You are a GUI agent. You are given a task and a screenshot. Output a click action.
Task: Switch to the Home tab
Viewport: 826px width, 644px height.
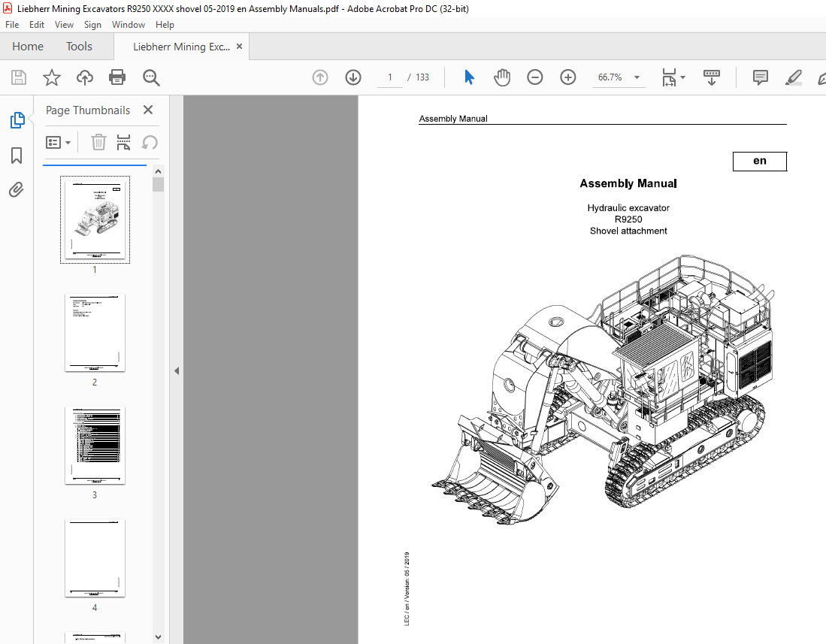click(28, 47)
